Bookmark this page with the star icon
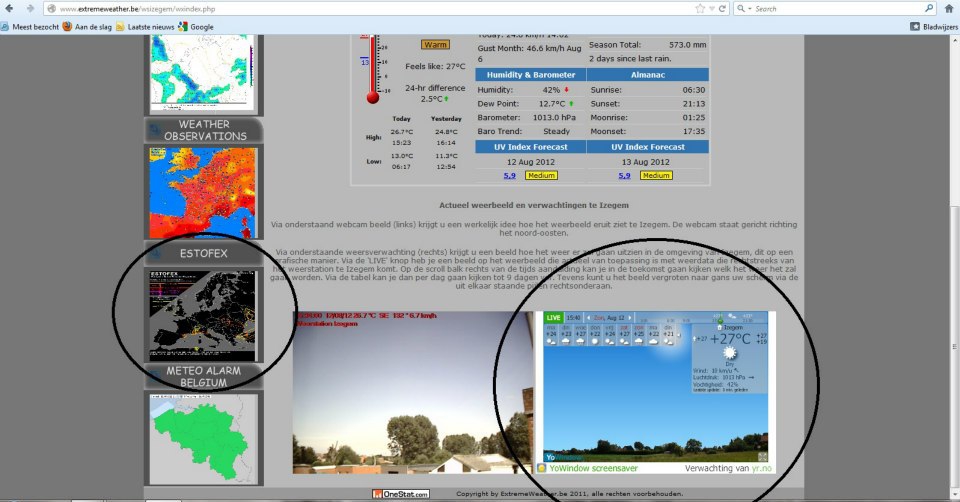Image resolution: width=960 pixels, height=502 pixels. tap(700, 9)
